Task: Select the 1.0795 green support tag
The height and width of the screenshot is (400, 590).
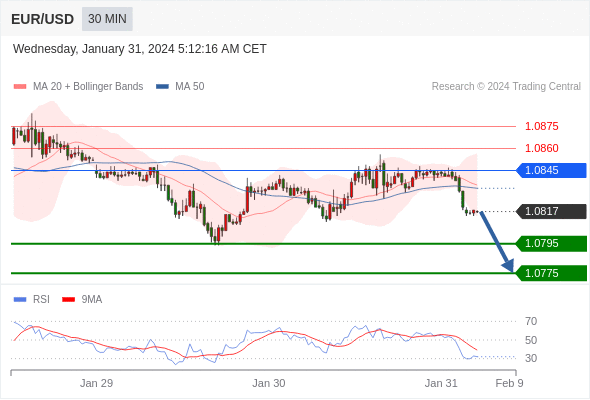Action: pyautogui.click(x=551, y=243)
